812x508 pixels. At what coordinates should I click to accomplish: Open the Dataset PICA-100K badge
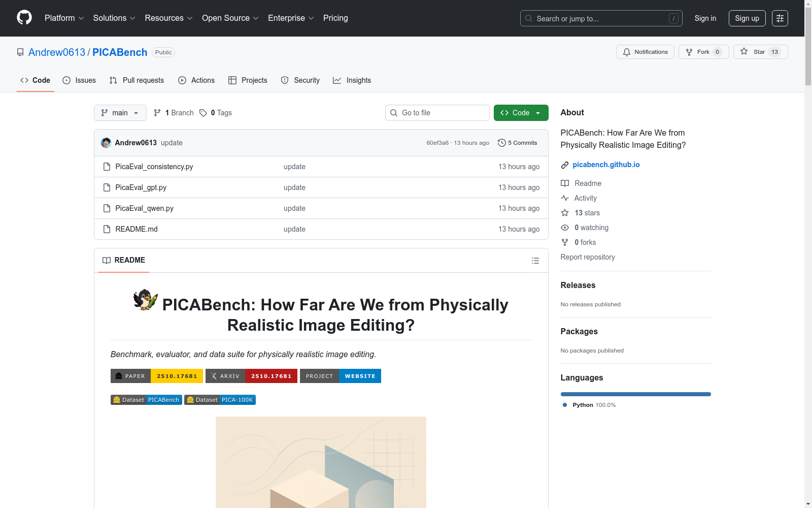pos(220,400)
